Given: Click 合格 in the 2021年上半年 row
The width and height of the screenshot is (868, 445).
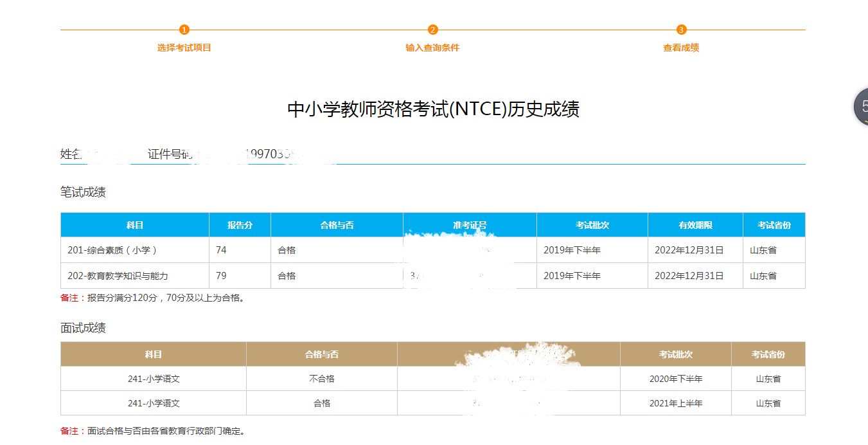Looking at the screenshot, I should click(x=322, y=403).
